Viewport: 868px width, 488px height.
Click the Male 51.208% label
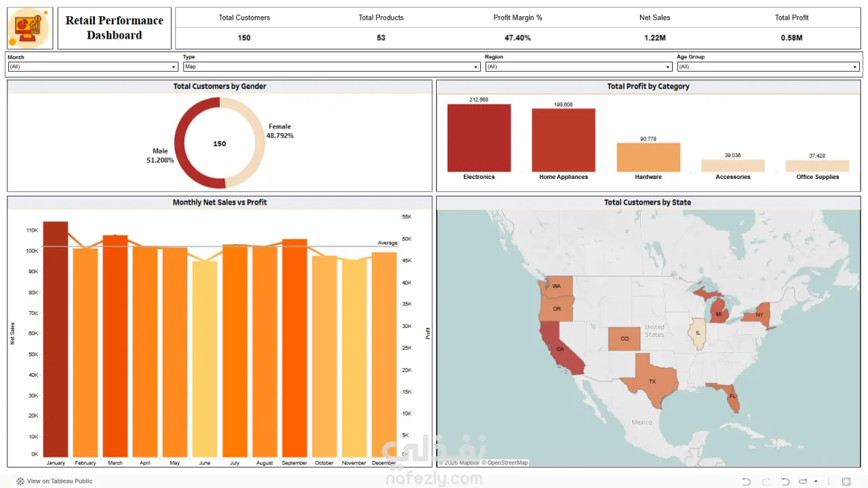click(160, 156)
